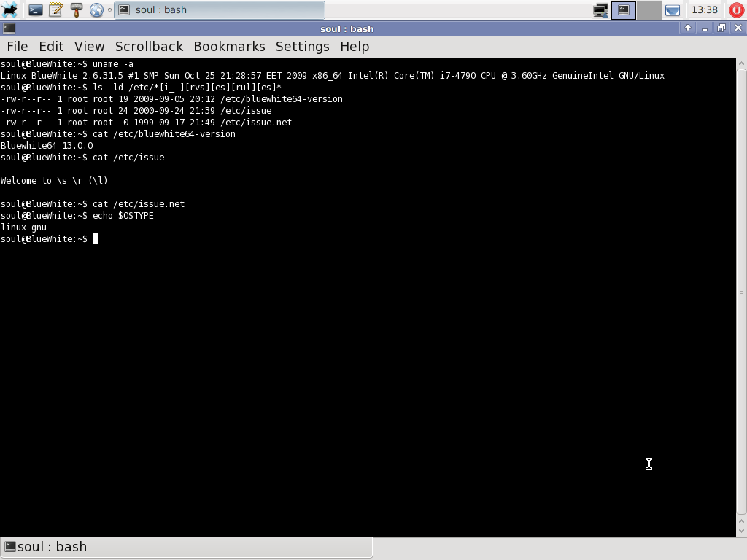Open the Scrollback menu
This screenshot has width=747, height=560.
coord(149,46)
